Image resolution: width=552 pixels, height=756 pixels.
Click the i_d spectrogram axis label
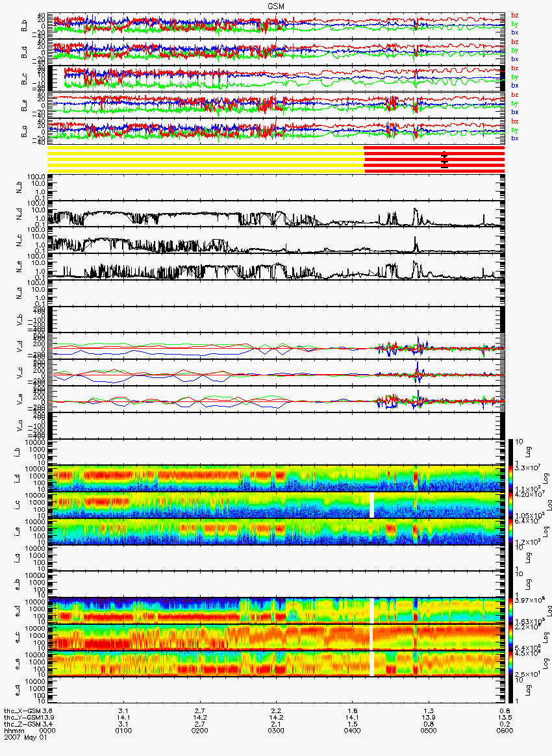click(x=18, y=479)
